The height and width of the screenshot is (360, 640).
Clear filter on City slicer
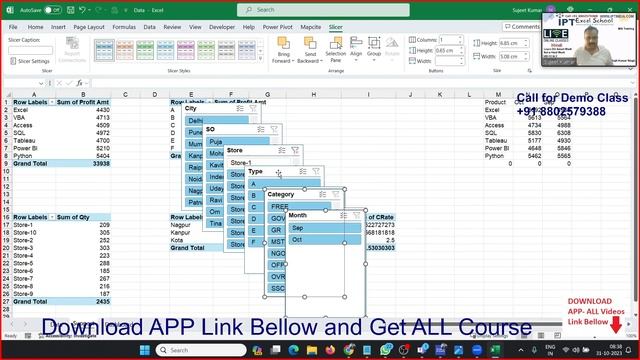(253, 108)
